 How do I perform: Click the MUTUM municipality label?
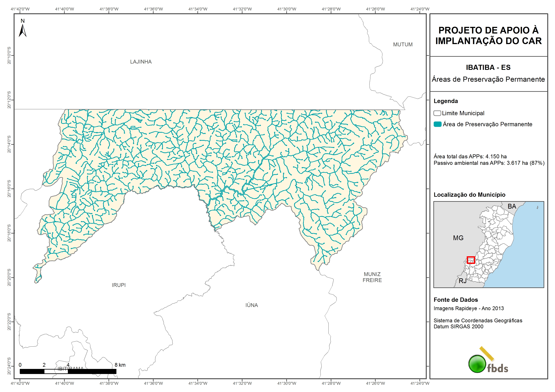[403, 45]
